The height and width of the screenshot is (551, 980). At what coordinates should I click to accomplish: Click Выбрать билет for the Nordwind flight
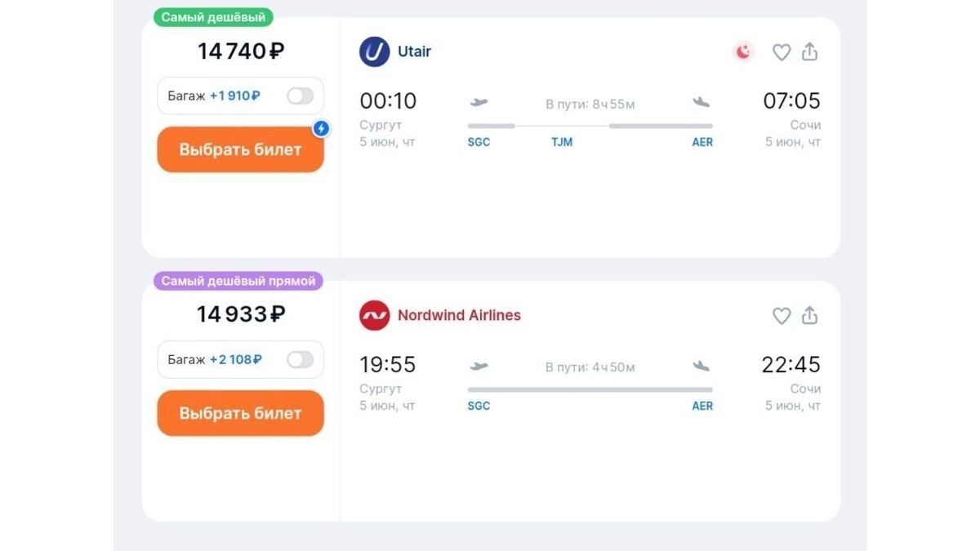click(239, 413)
